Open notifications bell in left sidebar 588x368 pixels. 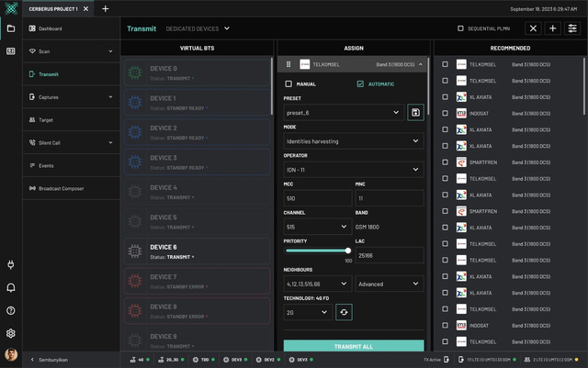point(11,287)
